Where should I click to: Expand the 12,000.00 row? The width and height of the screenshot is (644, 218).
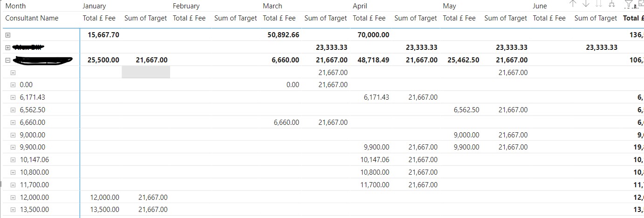point(13,198)
